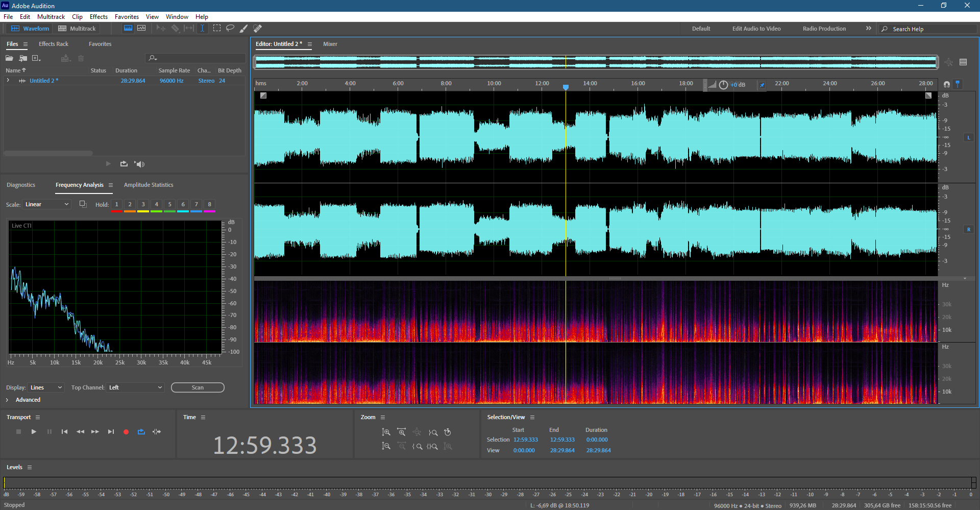Toggle the left channel L button
980x510 pixels.
[969, 138]
